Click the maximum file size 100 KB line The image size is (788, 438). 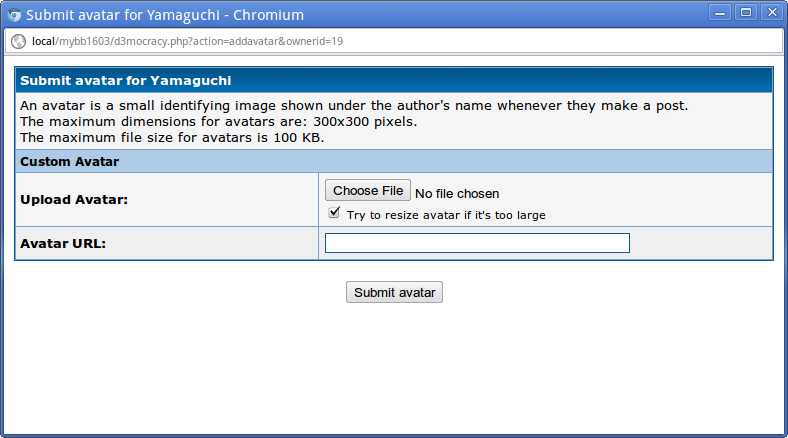[x=172, y=137]
